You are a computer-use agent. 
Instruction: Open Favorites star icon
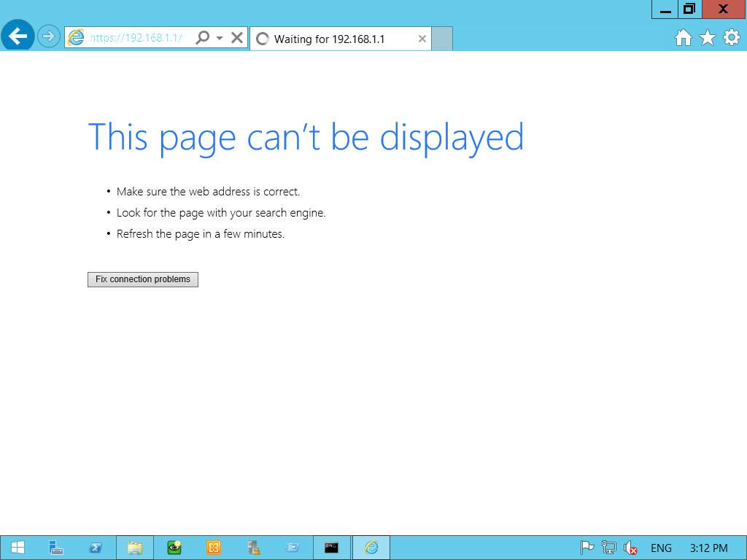click(708, 37)
